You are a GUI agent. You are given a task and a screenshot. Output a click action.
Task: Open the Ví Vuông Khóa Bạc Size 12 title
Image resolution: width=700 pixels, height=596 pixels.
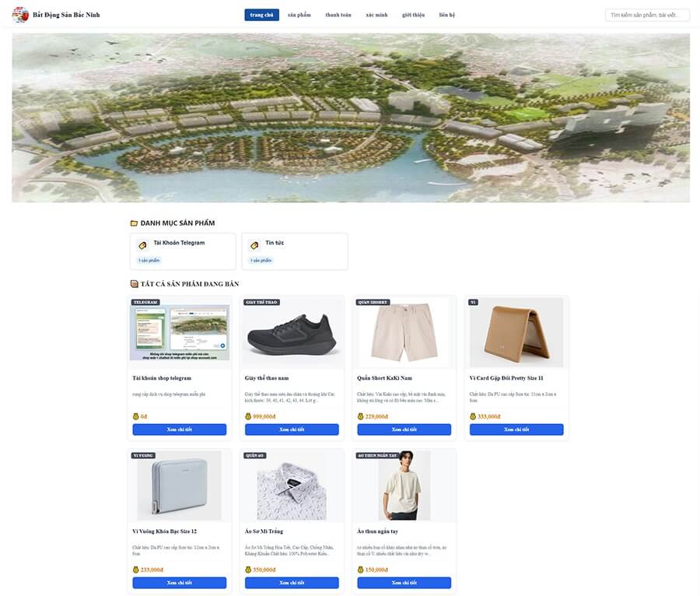coord(165,531)
